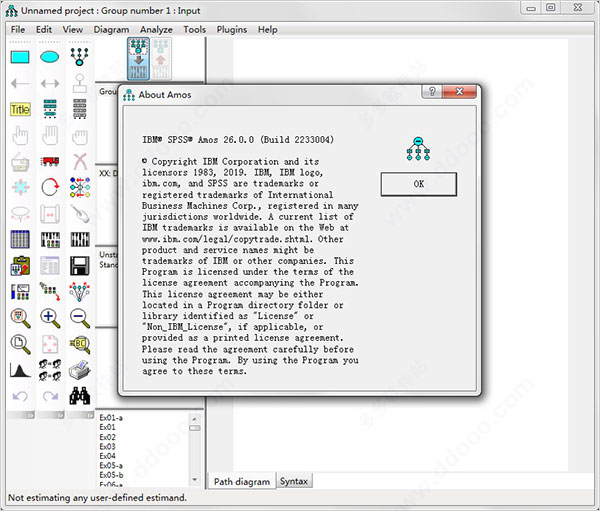View the output path diagram toggle
The width and height of the screenshot is (600, 511).
[161, 59]
